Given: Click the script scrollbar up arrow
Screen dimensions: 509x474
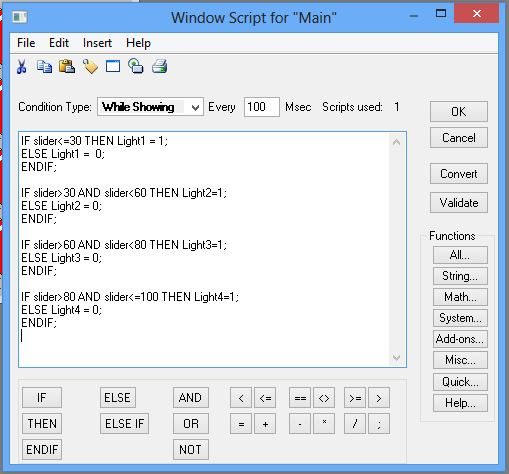Looking at the screenshot, I should coord(396,143).
